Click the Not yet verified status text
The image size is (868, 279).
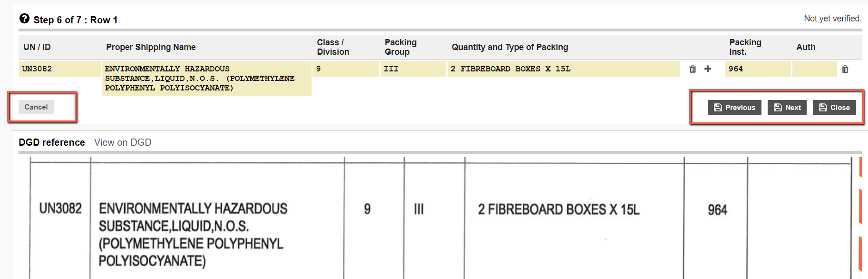pyautogui.click(x=832, y=19)
